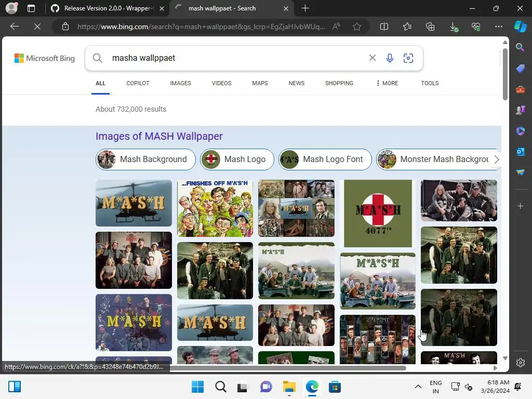Open Edge Settings and more menu
532x399 pixels.
(498, 26)
